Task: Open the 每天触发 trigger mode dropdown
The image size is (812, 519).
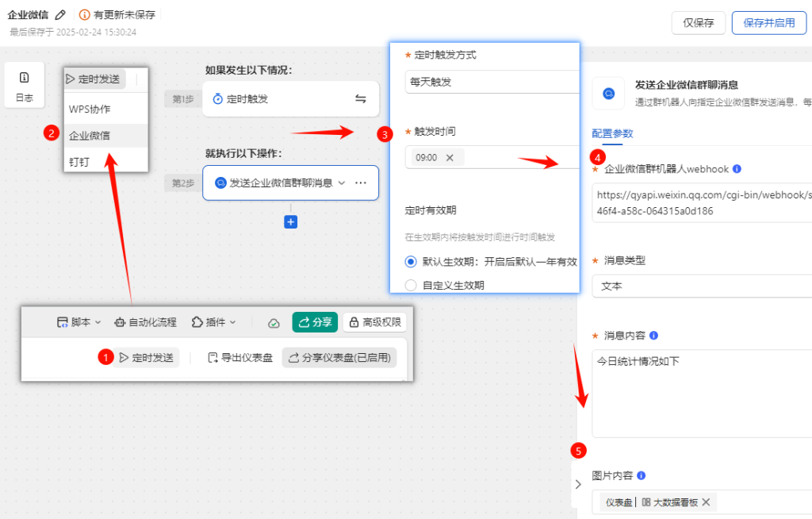Action: click(492, 82)
